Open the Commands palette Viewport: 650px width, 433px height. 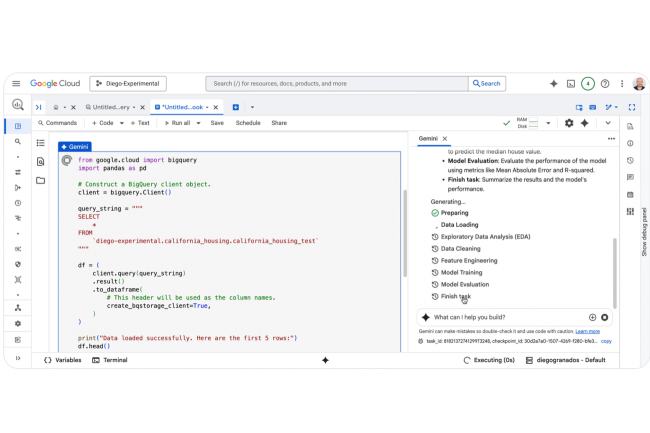click(x=57, y=123)
